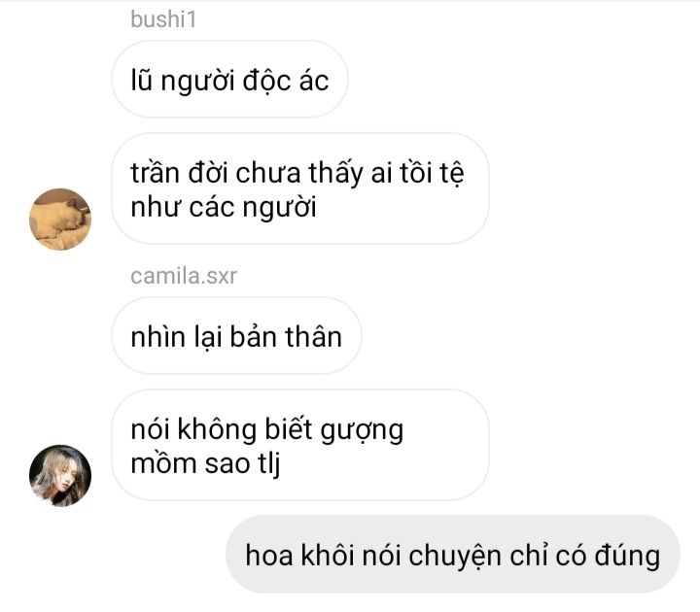Select the gray "hoa khôi nói chuyện" sent message
This screenshot has width=700, height=612.
(x=453, y=555)
